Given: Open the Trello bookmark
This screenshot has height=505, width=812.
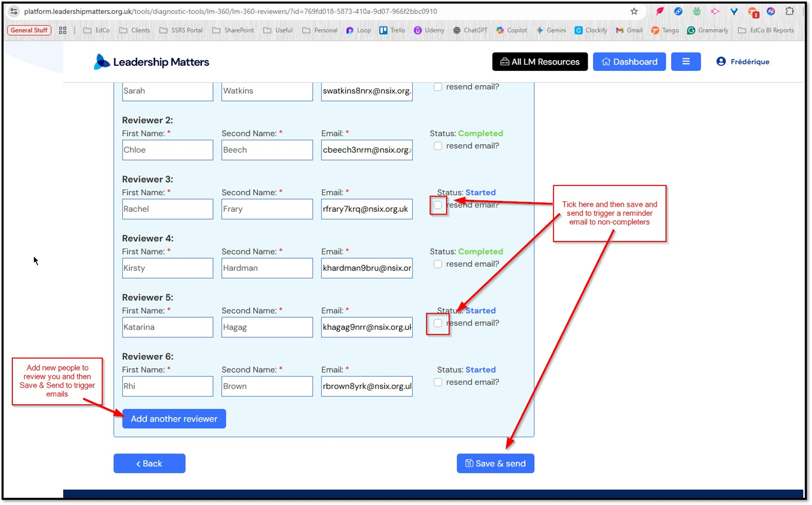Looking at the screenshot, I should 392,30.
